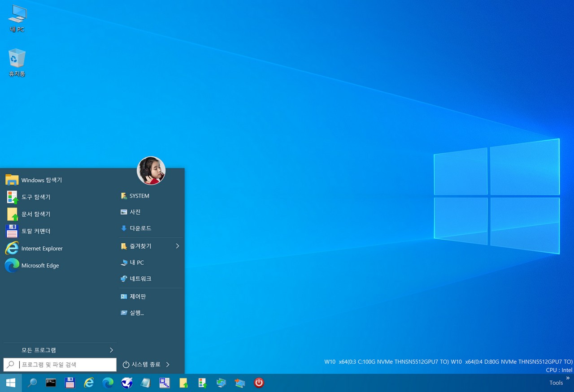
Task: Open the blue bird globe taskbar icon
Action: tap(127, 383)
